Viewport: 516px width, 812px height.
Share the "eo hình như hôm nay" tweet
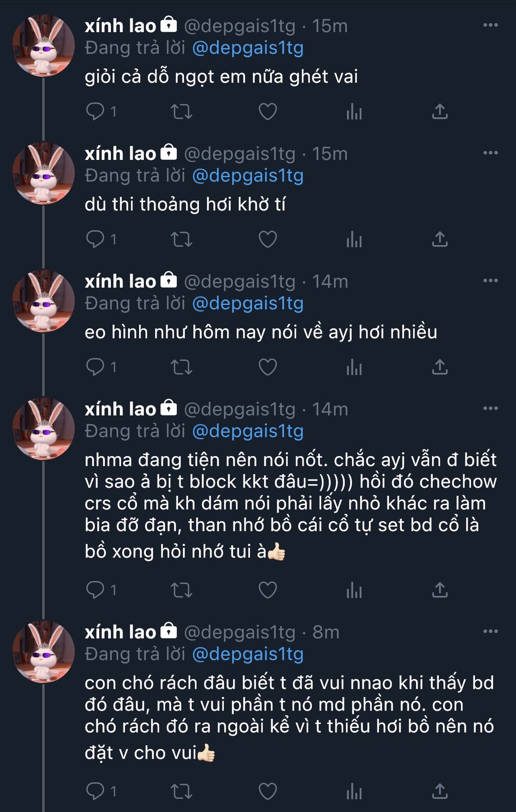coord(440,367)
